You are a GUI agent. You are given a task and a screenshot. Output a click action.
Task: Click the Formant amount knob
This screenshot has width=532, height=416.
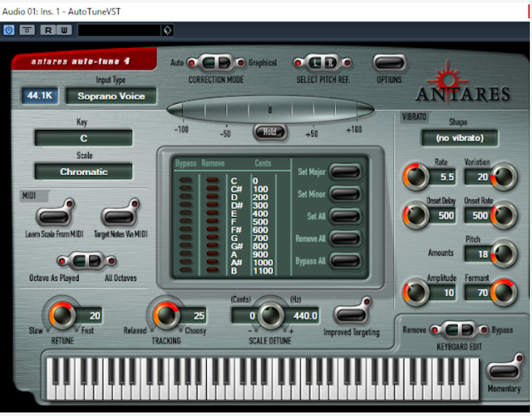coord(504,292)
